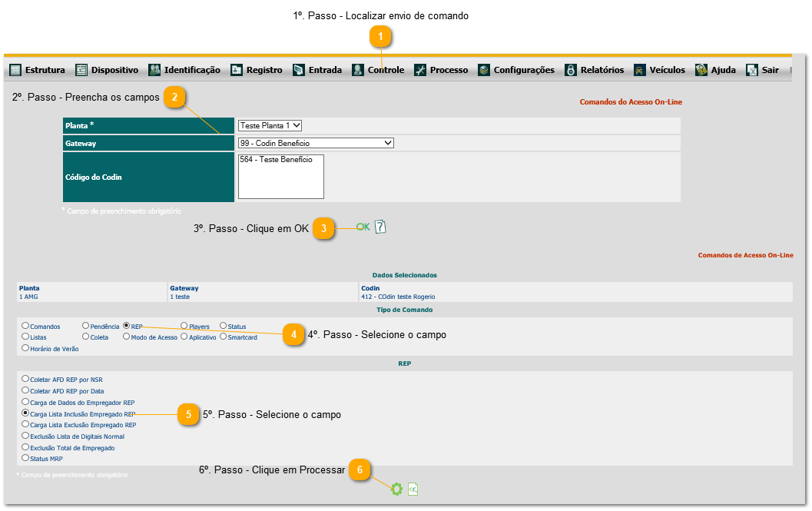Select the REP command type radio
The height and width of the screenshot is (511, 812).
point(126,326)
